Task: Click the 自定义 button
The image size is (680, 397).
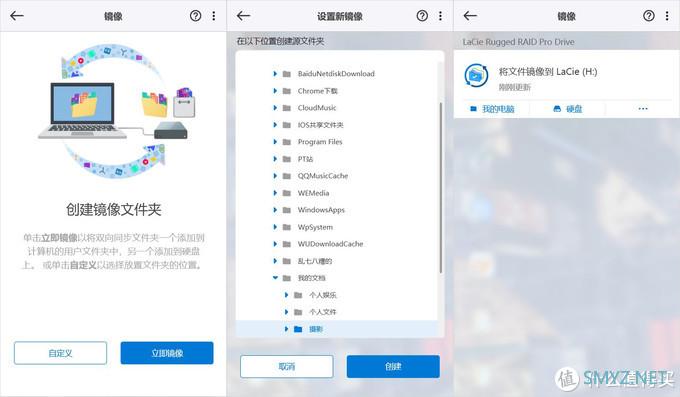Action: [x=60, y=353]
